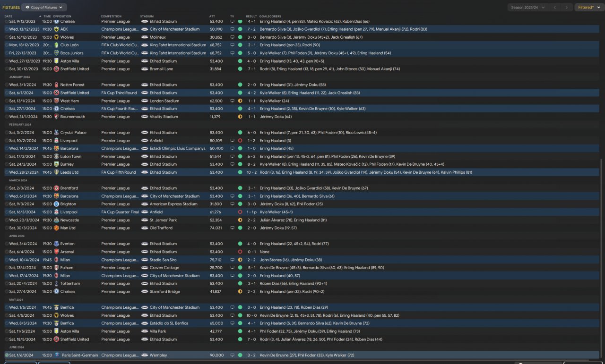The height and width of the screenshot is (364, 605).
Task: Click the Brighton club badge
Action: coord(56,204)
